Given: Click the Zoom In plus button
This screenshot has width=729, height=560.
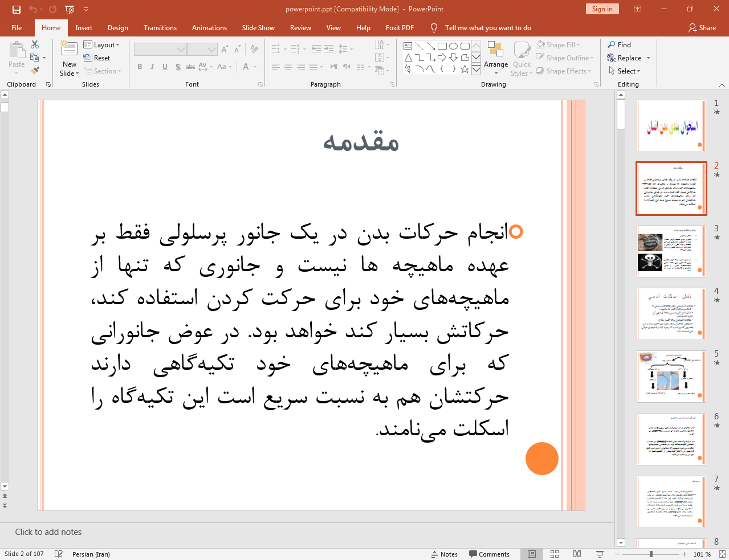Looking at the screenshot, I should [x=684, y=554].
